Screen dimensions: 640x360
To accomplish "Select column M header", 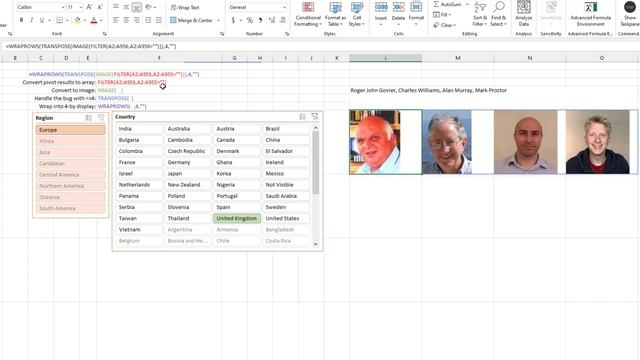I will pyautogui.click(x=458, y=58).
